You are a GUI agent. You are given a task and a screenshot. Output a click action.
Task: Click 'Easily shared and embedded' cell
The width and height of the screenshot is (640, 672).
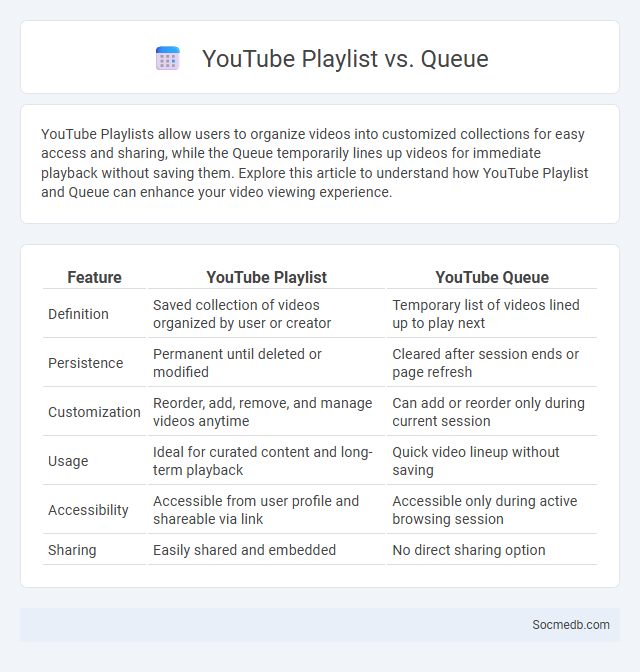pos(266,549)
